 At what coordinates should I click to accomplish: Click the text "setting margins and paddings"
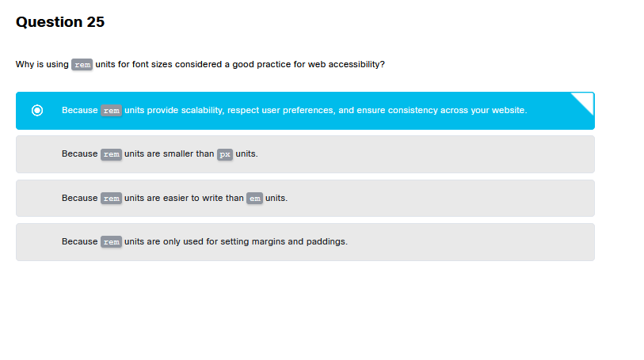284,241
